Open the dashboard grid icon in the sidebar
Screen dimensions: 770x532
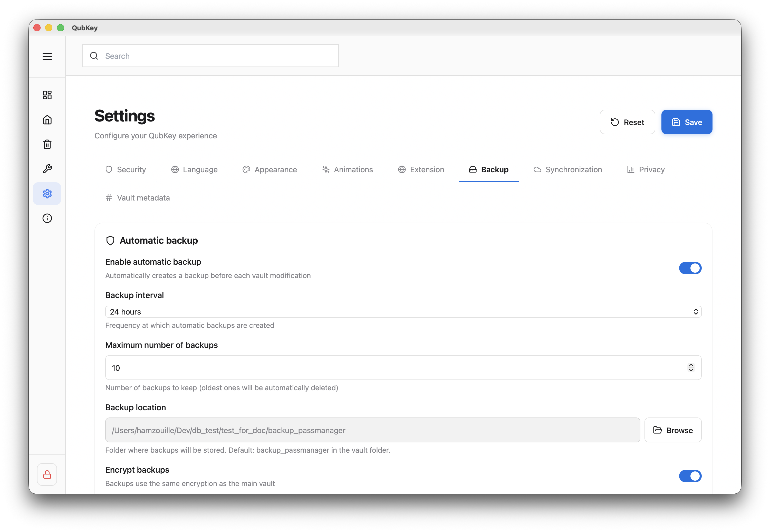click(47, 95)
